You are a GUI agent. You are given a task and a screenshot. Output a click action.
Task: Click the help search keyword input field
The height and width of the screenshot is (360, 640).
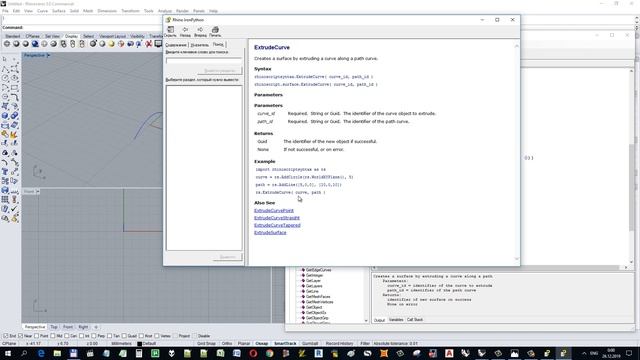[204, 61]
